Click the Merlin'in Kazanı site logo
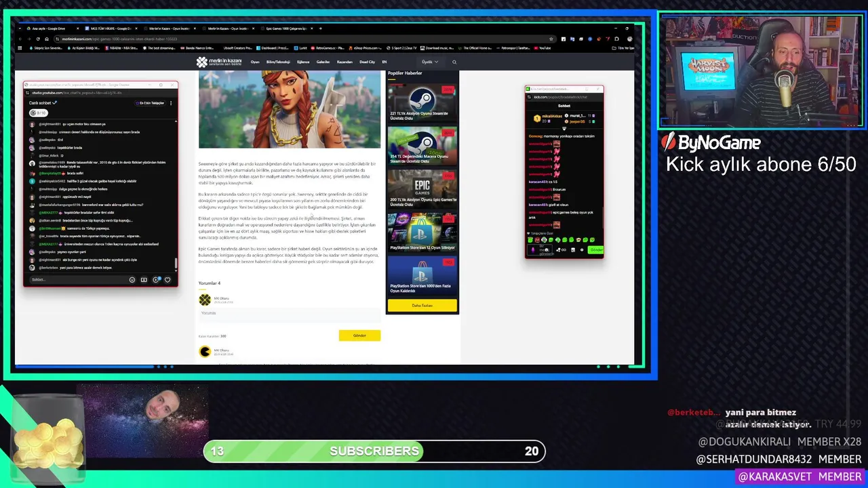Image resolution: width=868 pixels, height=488 pixels. pos(219,62)
